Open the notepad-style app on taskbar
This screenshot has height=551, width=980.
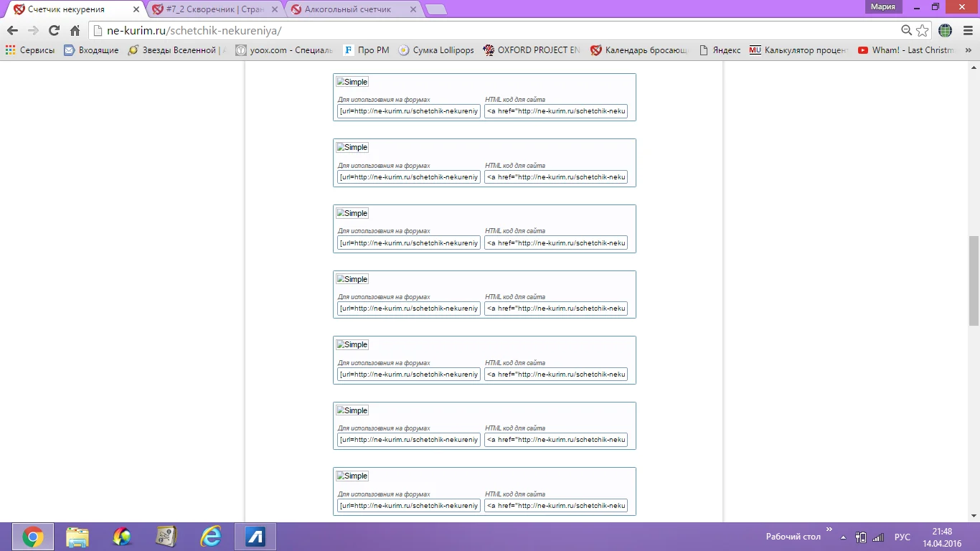pos(166,537)
